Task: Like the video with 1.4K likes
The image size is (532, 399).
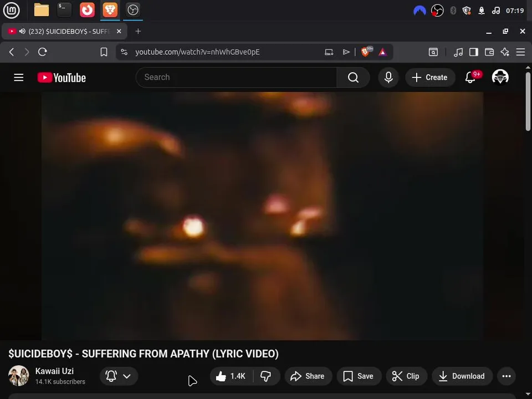Action: [x=232, y=376]
